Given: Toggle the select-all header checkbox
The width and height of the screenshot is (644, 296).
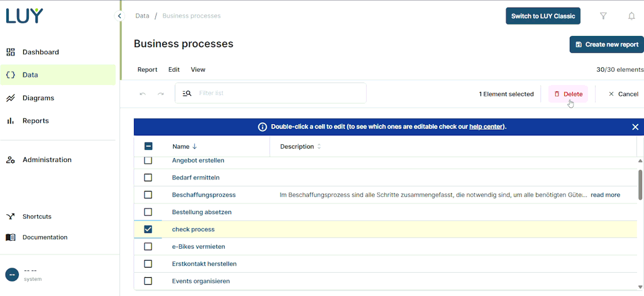Looking at the screenshot, I should tap(148, 146).
